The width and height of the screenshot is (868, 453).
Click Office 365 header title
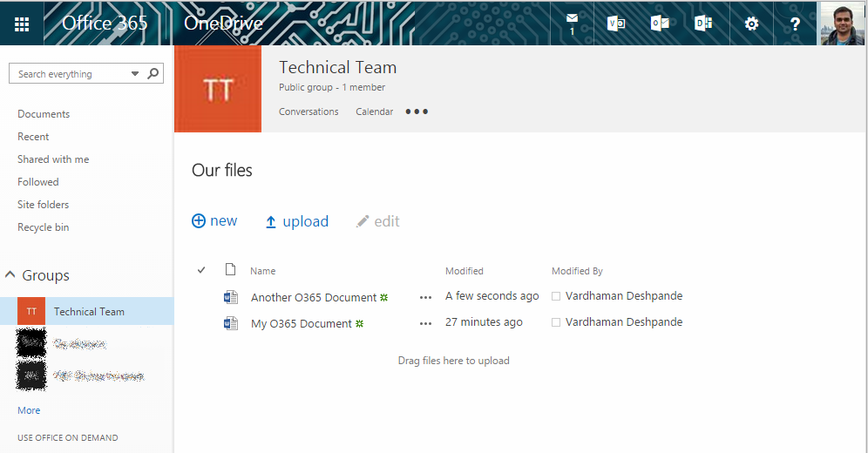point(105,23)
